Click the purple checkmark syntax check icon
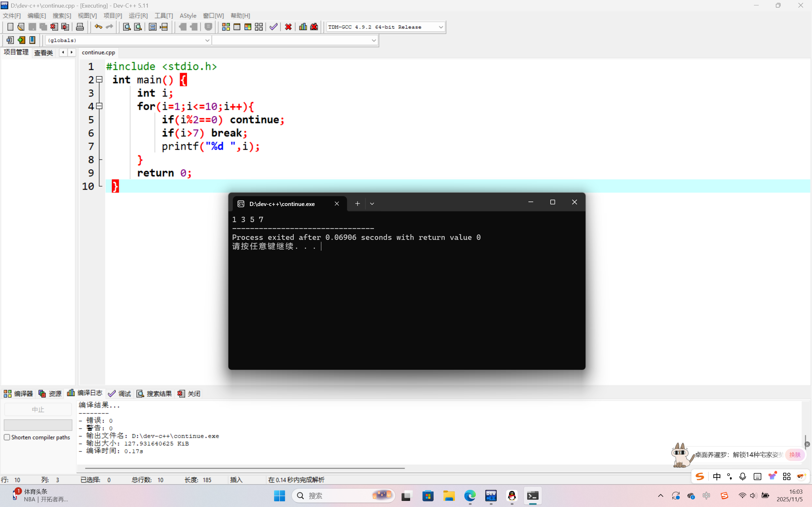 (273, 27)
